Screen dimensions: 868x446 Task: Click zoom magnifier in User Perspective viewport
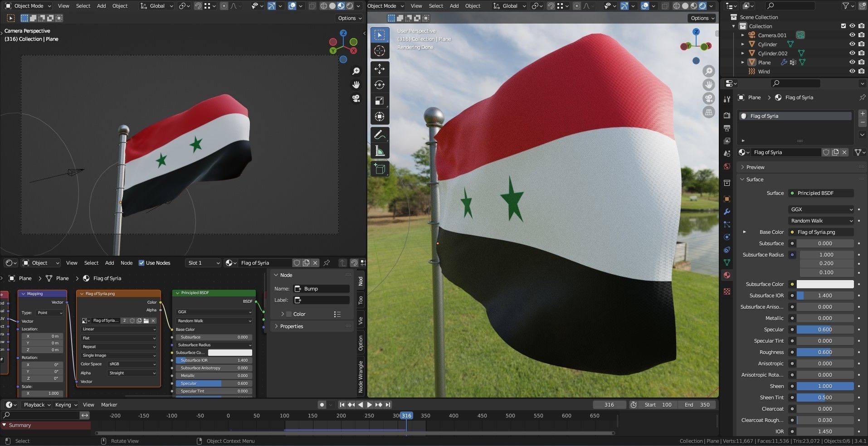pos(708,71)
